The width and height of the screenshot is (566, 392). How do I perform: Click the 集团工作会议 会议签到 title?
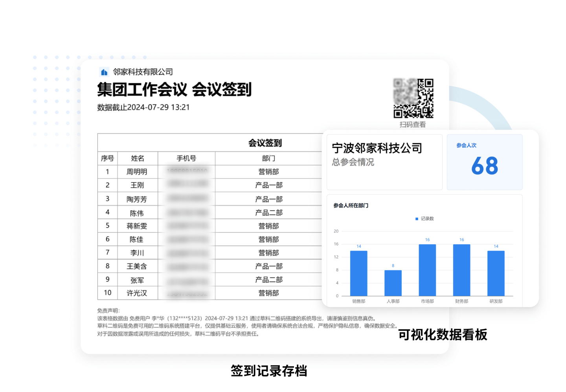pos(174,90)
